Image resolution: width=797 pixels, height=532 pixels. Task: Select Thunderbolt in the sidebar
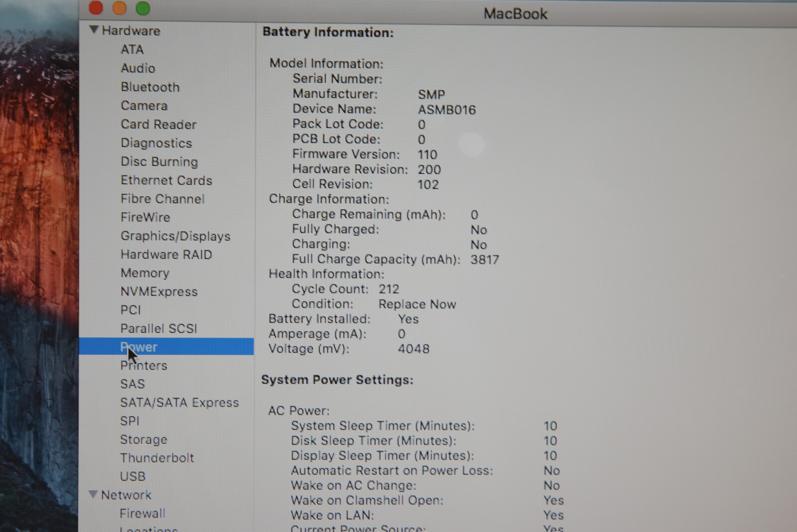click(157, 458)
